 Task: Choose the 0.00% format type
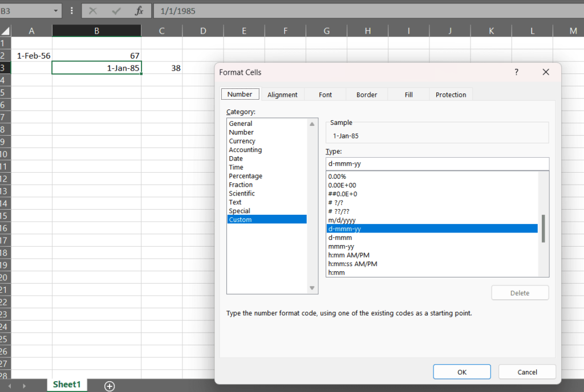pyautogui.click(x=432, y=177)
